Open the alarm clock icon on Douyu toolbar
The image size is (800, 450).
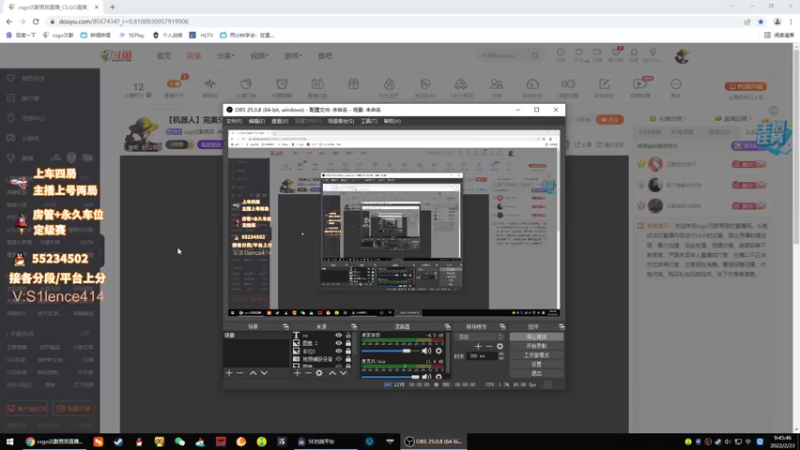282,84
